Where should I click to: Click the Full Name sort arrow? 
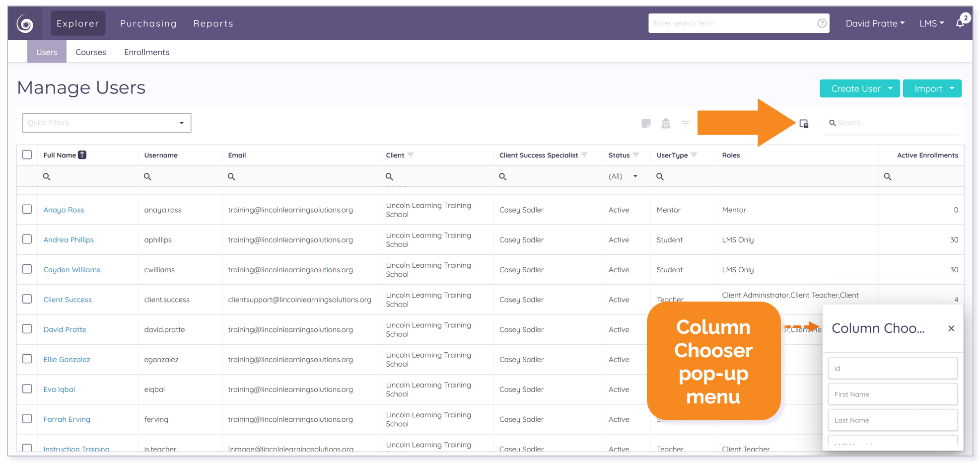tap(82, 155)
